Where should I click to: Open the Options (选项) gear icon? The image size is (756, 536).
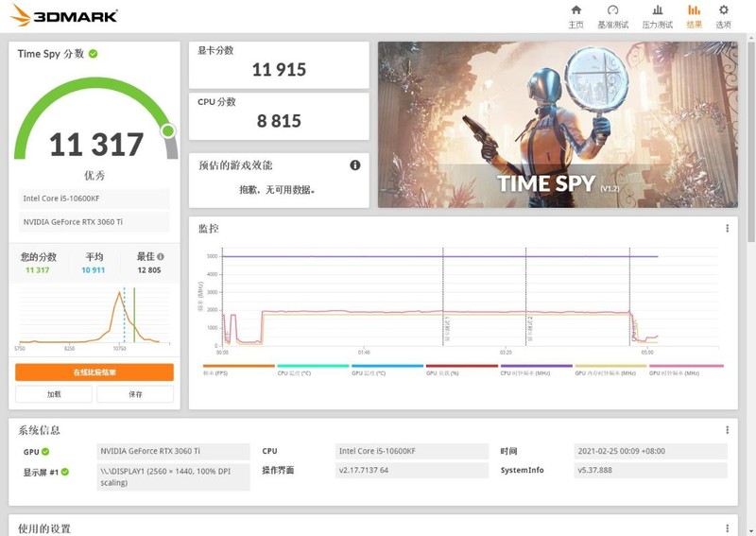tap(723, 10)
